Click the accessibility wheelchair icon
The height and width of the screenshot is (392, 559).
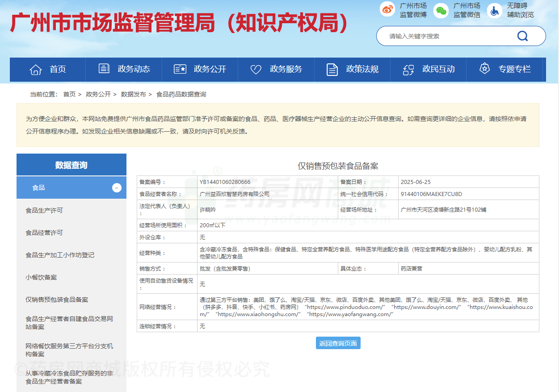pos(494,10)
